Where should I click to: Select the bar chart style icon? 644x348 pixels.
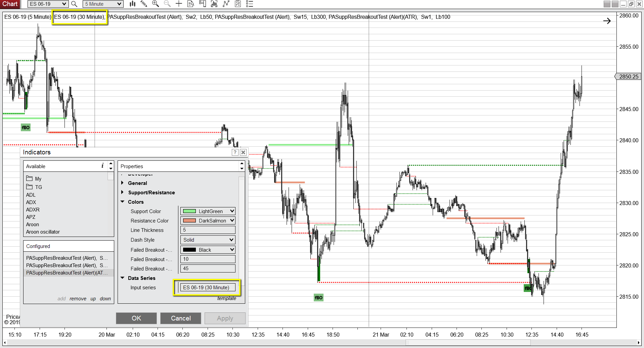tap(133, 4)
